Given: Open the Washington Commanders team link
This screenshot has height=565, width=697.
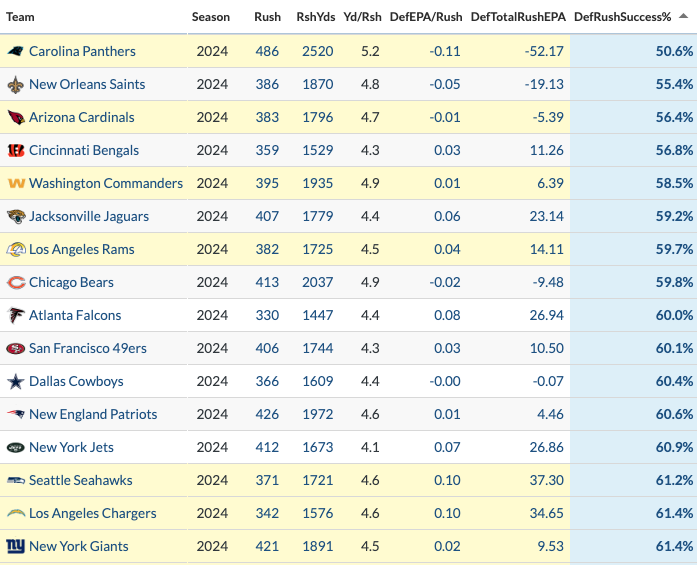Looking at the screenshot, I should (x=106, y=183).
